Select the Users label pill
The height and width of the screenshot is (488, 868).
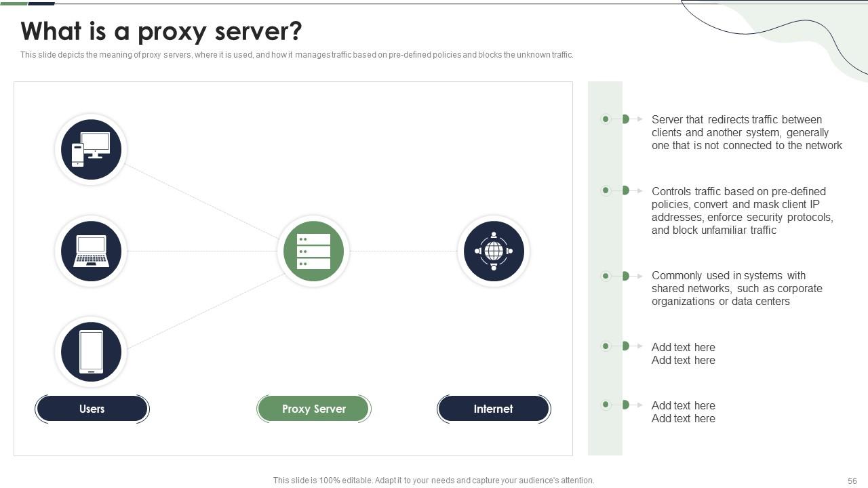click(92, 409)
